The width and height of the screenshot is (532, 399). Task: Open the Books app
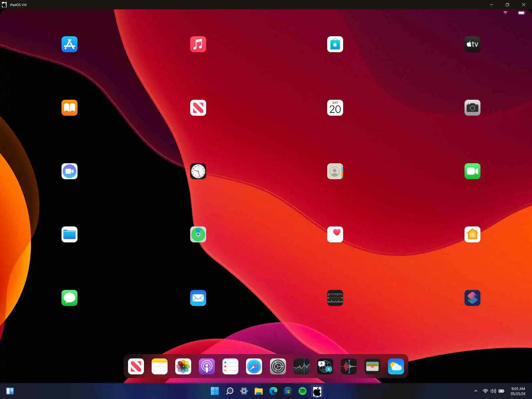(x=69, y=108)
